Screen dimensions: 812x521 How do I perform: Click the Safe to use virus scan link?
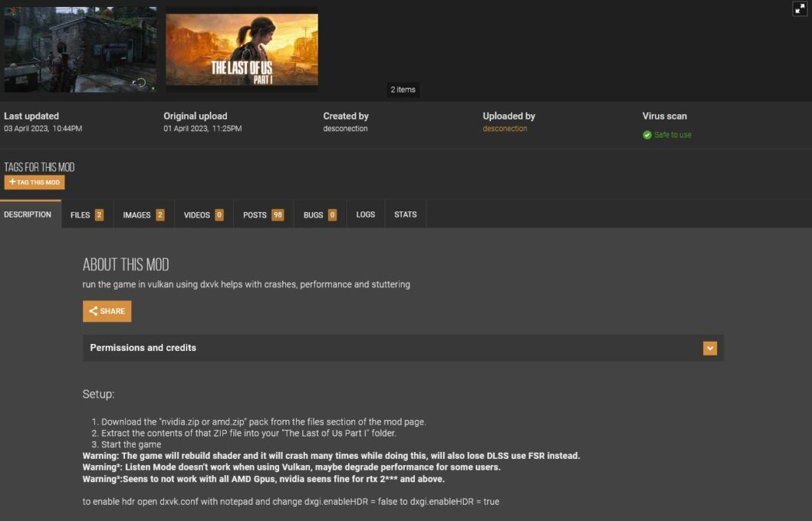tap(672, 135)
